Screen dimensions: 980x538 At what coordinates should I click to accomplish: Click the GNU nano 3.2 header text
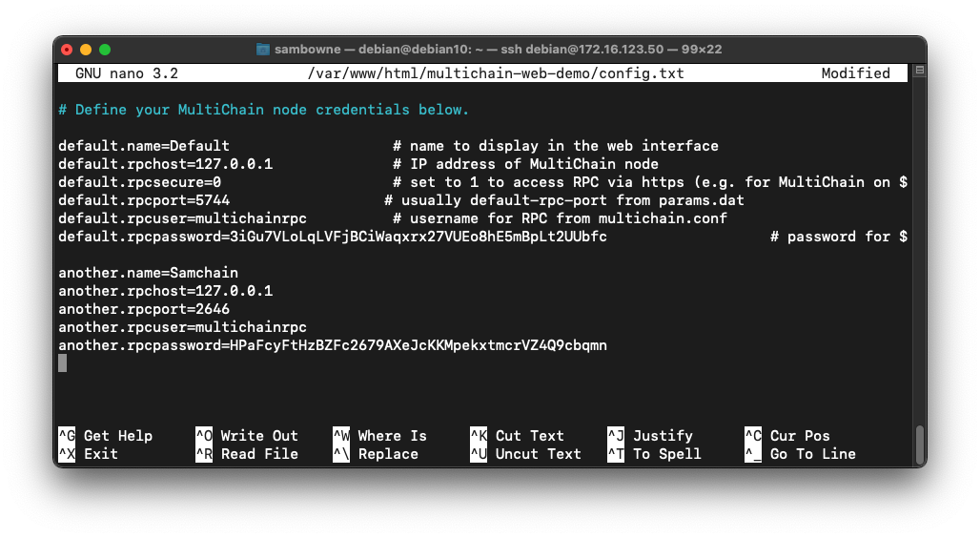[x=127, y=73]
